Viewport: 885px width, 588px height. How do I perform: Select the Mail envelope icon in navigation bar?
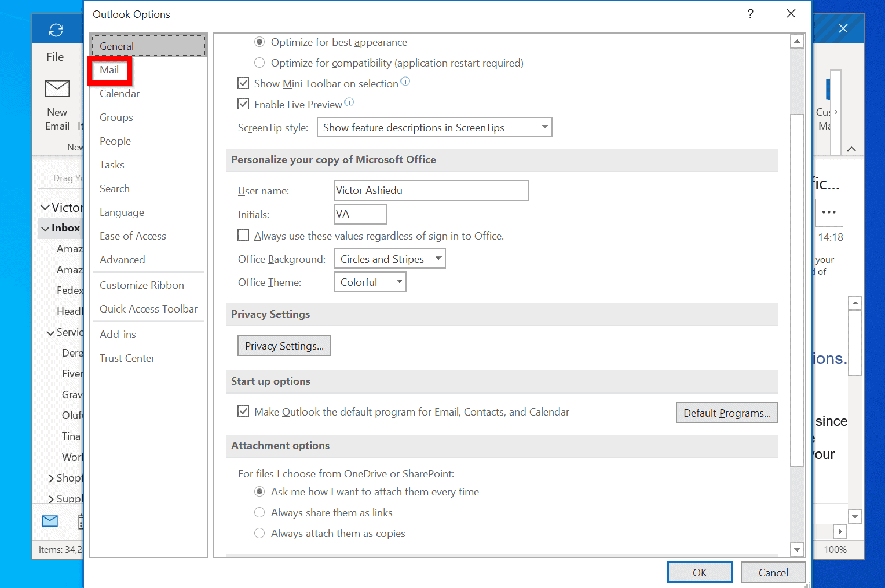[50, 521]
